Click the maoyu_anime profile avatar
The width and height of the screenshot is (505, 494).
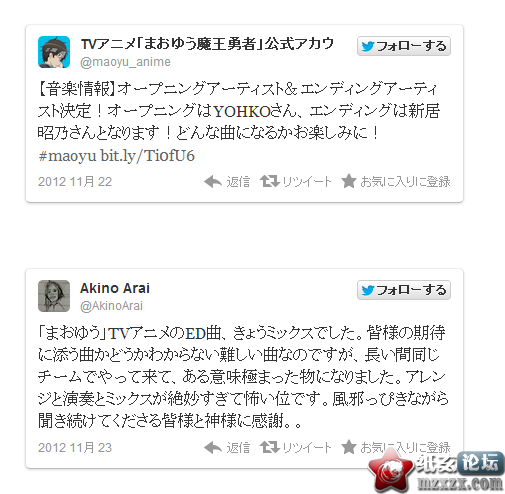pos(54,52)
